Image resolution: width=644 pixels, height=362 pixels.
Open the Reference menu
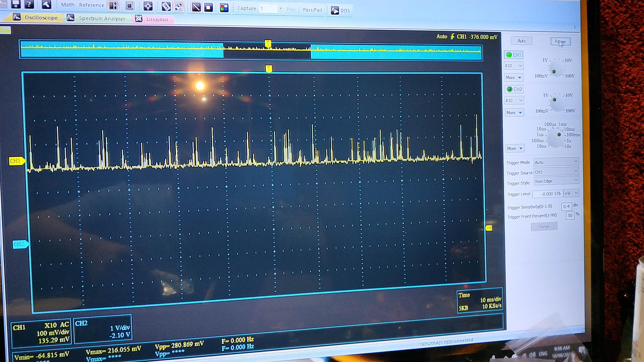pyautogui.click(x=91, y=5)
